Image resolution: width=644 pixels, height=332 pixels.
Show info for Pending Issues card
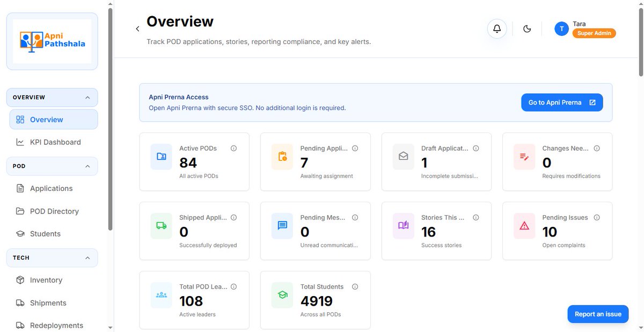[597, 218]
